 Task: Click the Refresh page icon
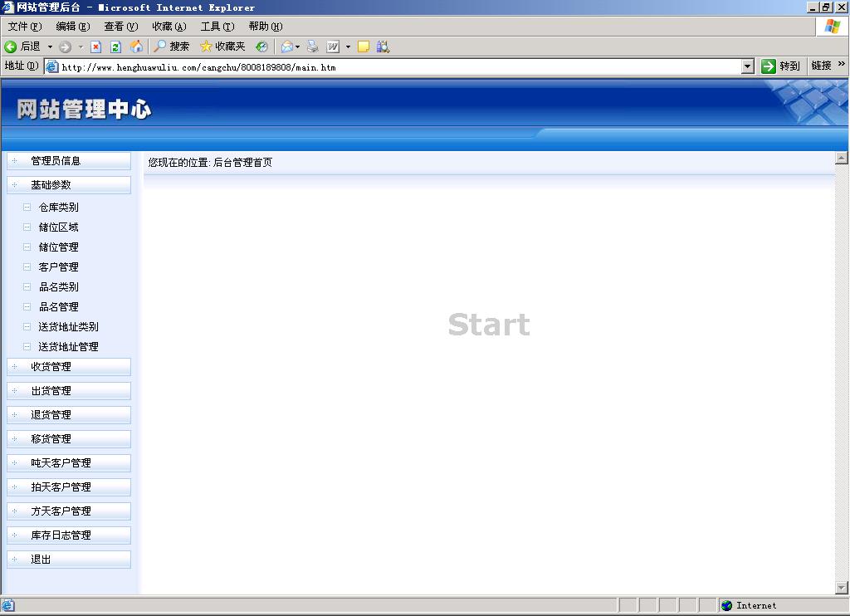coord(115,46)
